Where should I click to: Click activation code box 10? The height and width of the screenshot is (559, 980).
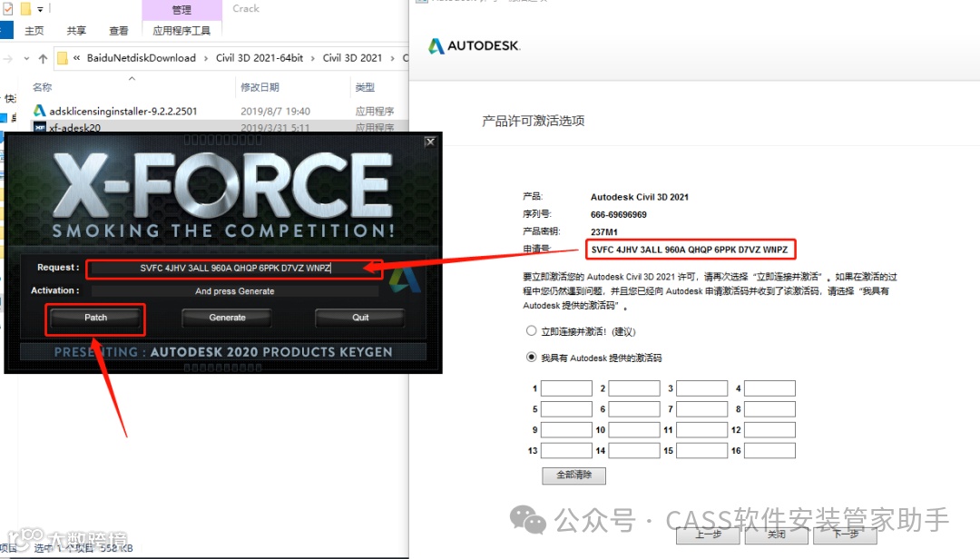pos(634,429)
